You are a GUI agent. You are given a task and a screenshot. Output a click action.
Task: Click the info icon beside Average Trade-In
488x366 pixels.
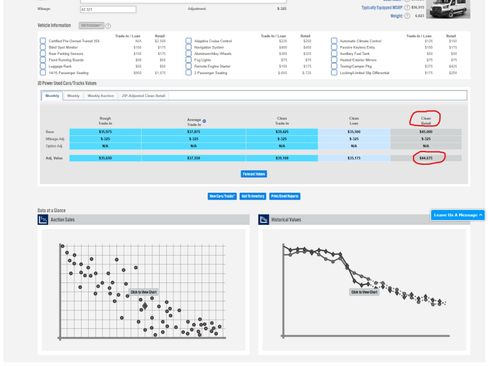click(204, 121)
